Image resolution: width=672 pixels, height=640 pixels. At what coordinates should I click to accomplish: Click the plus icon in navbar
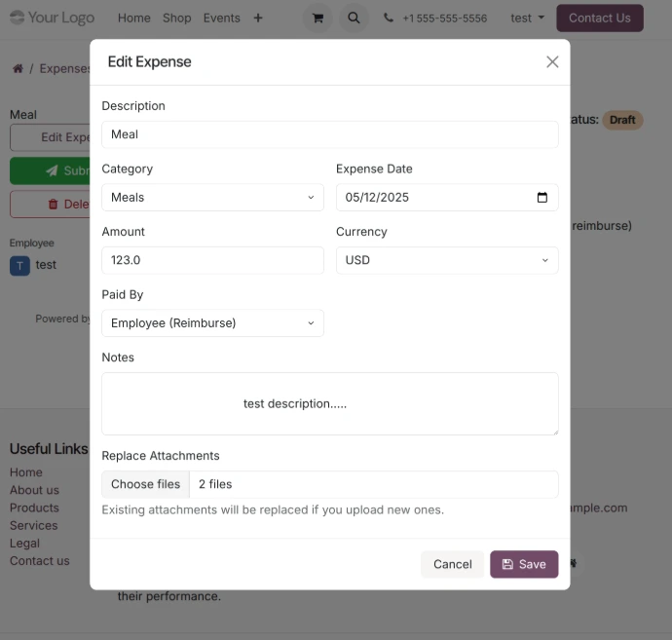[258, 18]
